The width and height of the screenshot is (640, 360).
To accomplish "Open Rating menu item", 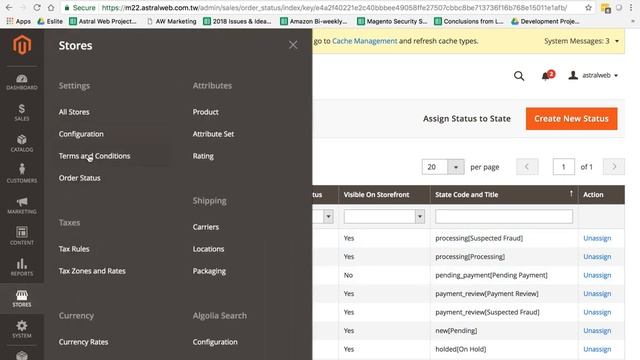I will (x=203, y=156).
